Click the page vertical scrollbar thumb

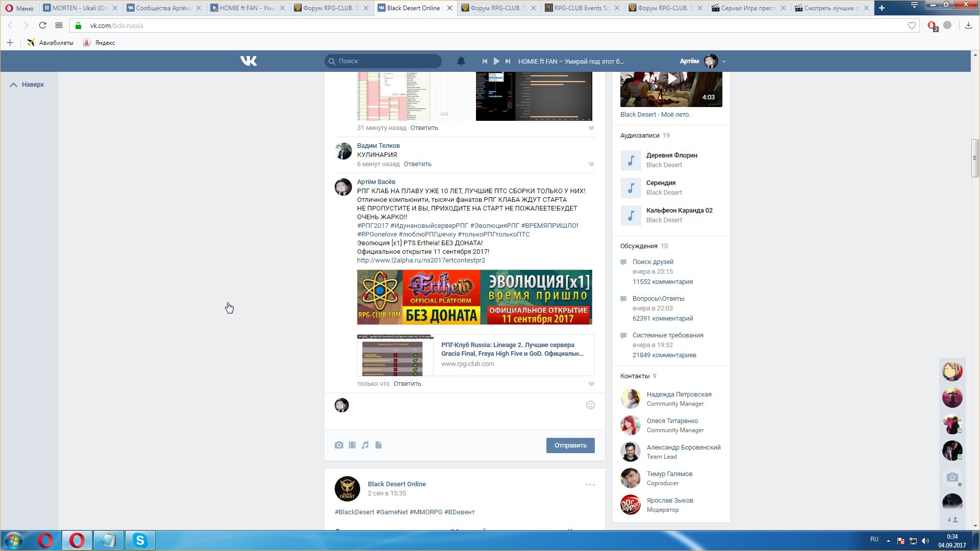tap(975, 158)
